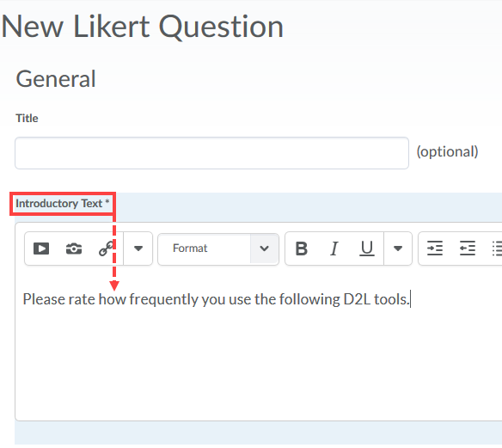Click the decrease indent icon
This screenshot has width=502, height=448.
468,249
